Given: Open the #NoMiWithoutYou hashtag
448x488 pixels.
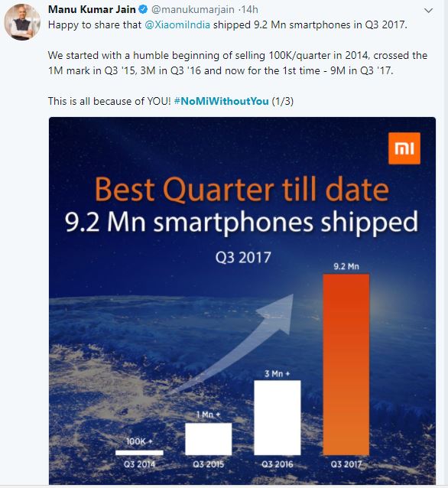Looking at the screenshot, I should (x=222, y=101).
